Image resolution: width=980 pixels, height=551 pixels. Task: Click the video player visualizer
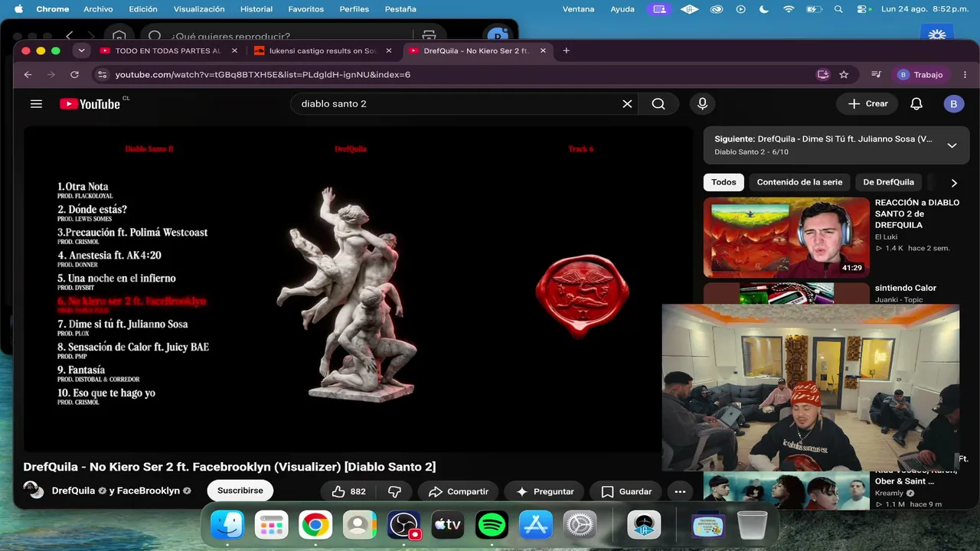point(358,289)
